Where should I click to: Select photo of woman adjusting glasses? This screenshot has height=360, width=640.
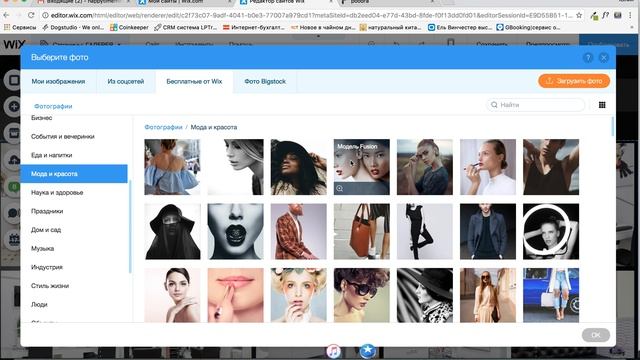424,167
